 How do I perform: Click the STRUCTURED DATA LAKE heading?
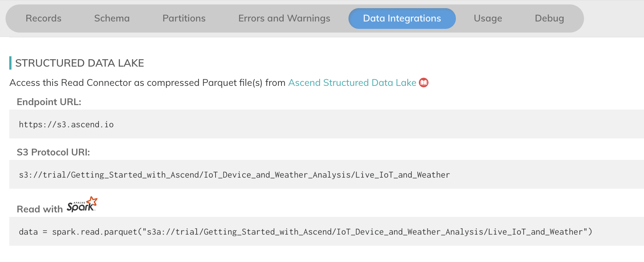(x=80, y=63)
